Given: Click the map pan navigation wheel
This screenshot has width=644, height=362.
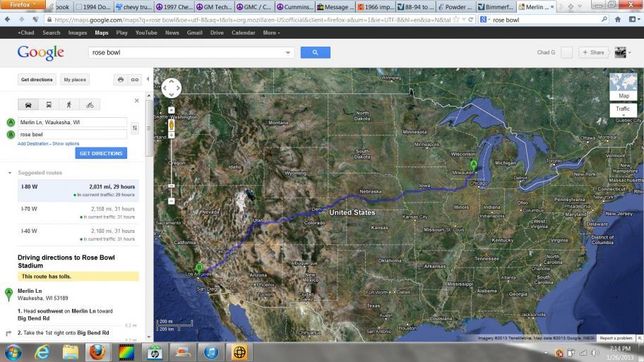Looking at the screenshot, I should click(x=172, y=88).
